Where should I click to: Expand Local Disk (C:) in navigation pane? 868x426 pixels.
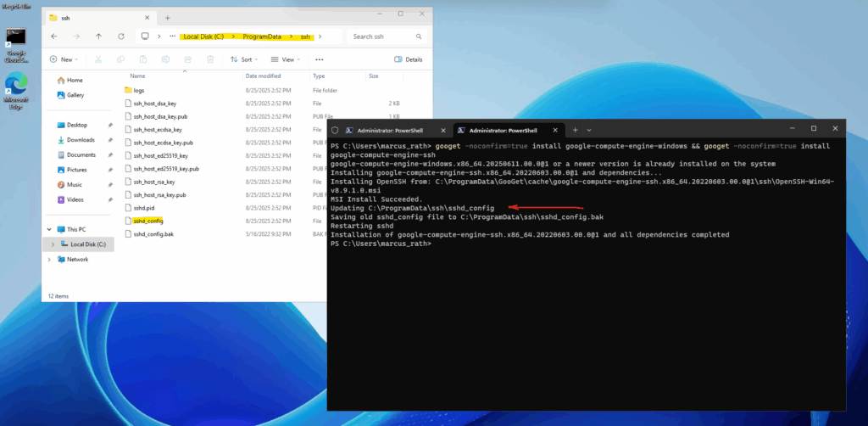point(53,244)
